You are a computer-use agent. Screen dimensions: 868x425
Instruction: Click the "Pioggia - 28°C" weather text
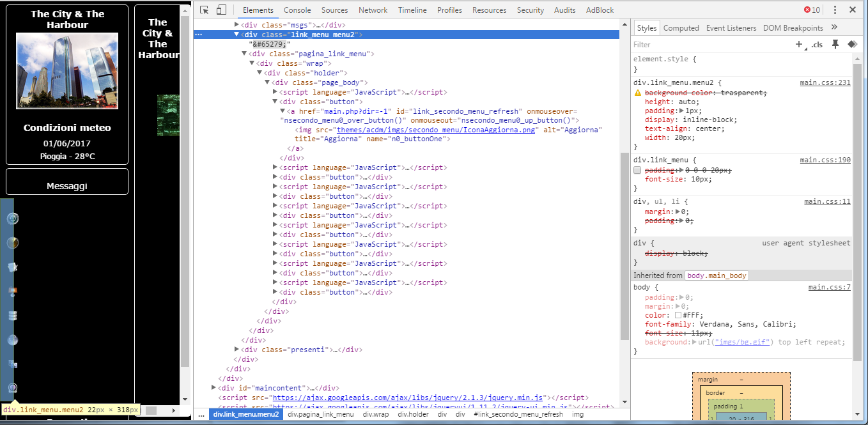click(67, 157)
